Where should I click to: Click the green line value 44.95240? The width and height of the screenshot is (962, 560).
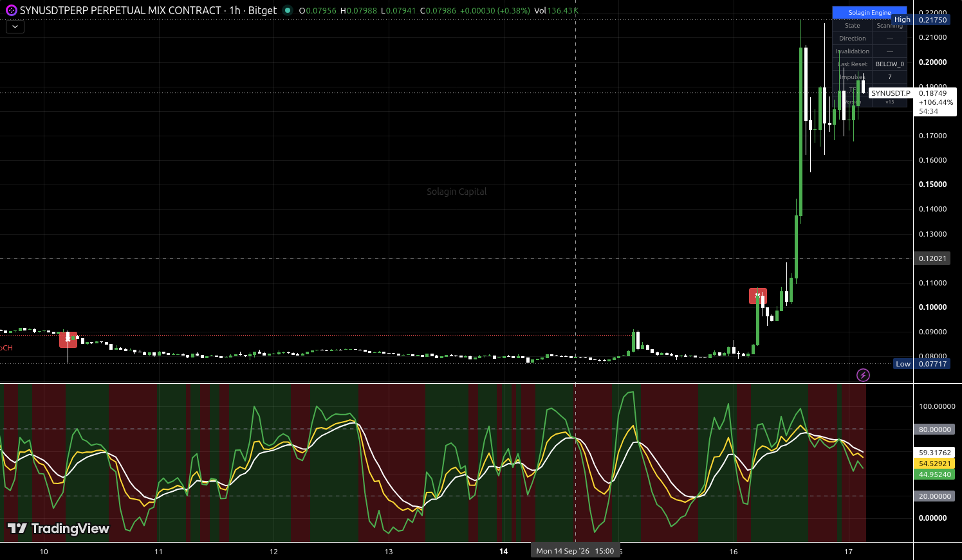coord(934,474)
